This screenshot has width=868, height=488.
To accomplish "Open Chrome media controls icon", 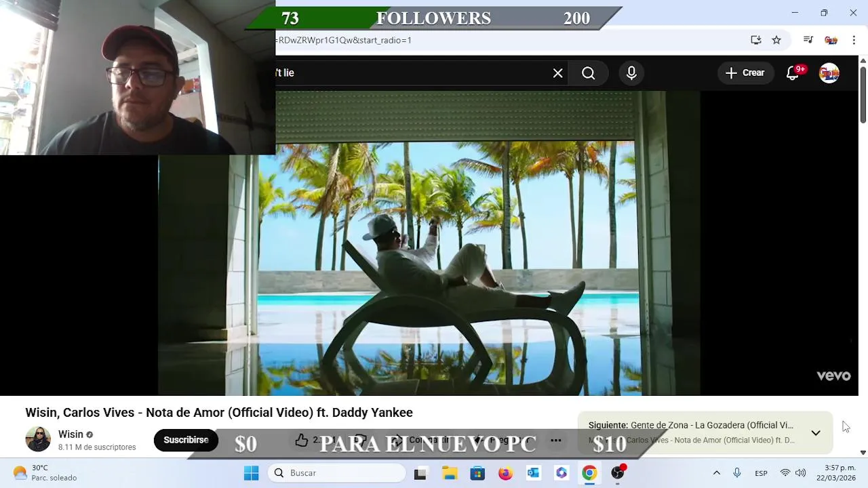I will (x=808, y=40).
